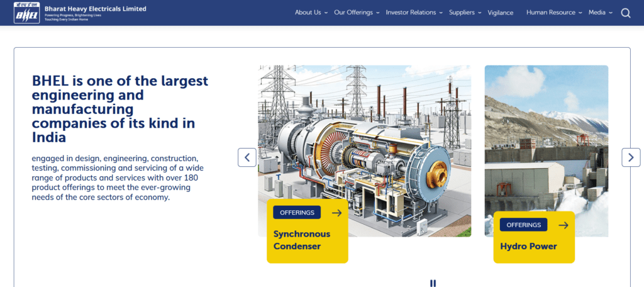The height and width of the screenshot is (287, 644).
Task: Click arrow icon on Synchronous Condenser card
Action: click(x=336, y=213)
